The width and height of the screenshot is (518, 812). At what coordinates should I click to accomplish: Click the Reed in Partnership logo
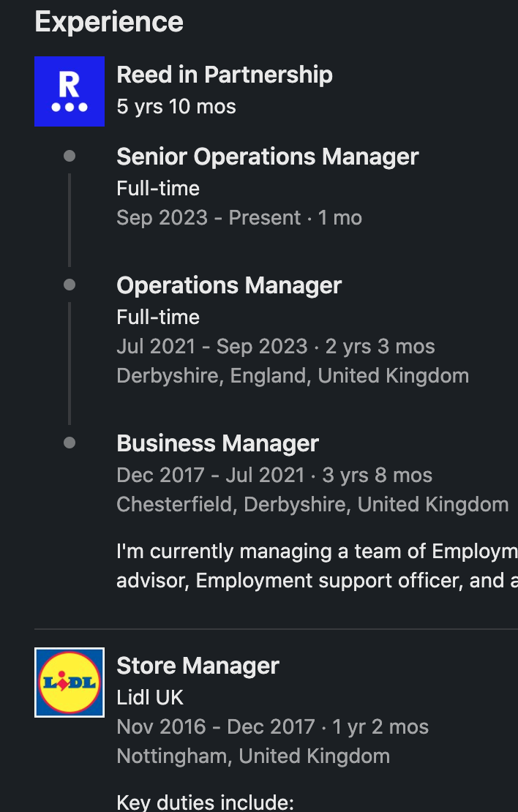pyautogui.click(x=70, y=91)
